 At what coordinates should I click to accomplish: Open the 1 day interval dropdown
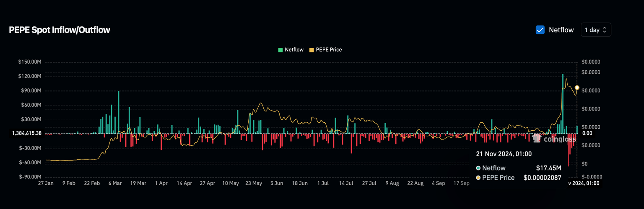[x=595, y=30]
